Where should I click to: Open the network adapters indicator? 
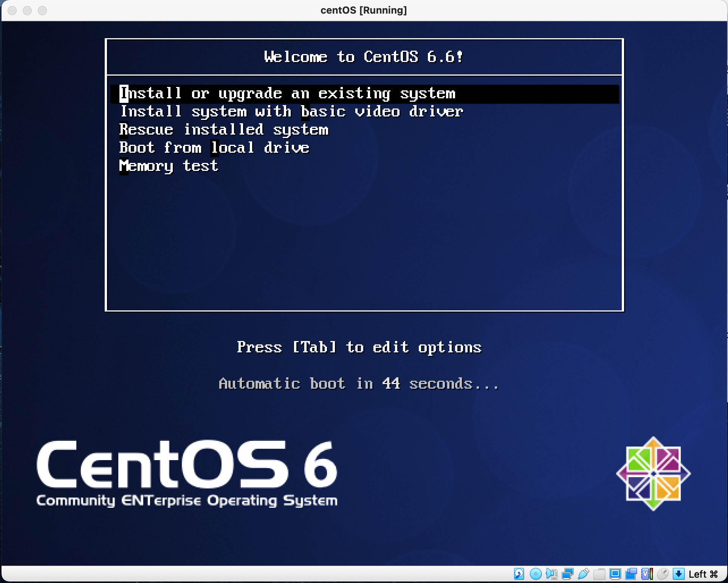coord(567,574)
